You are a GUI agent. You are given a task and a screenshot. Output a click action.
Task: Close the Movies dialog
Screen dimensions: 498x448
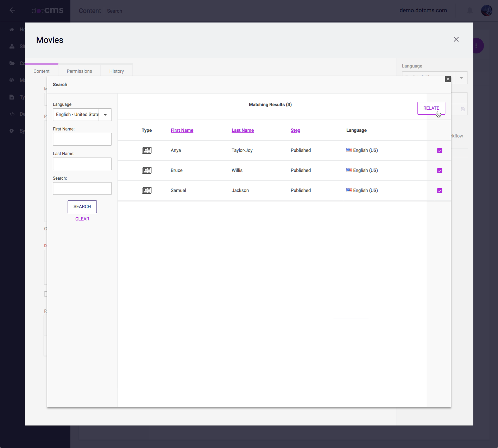[x=456, y=39]
